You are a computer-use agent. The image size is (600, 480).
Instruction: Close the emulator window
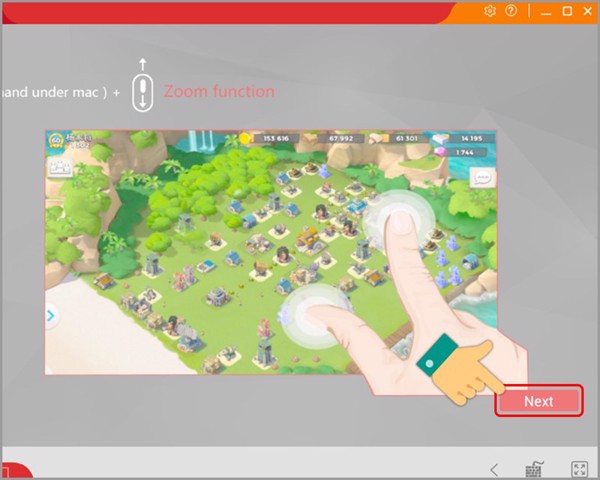point(588,11)
